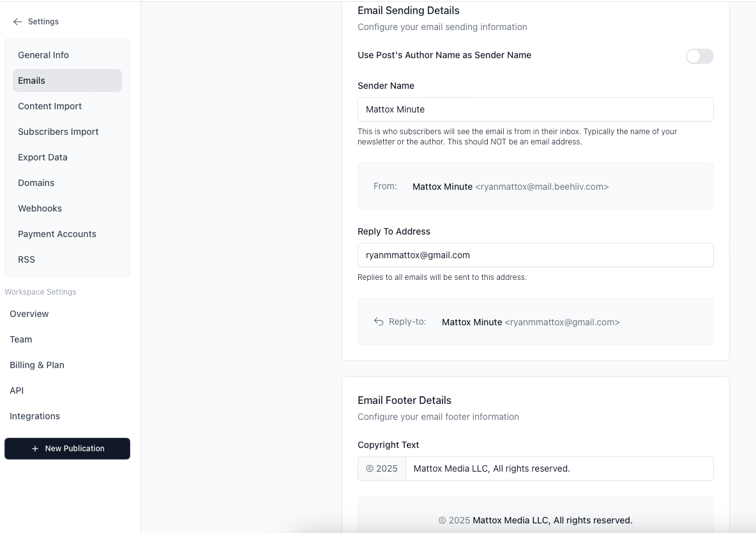This screenshot has height=533, width=756.
Task: Select the Emails settings item
Action: [x=32, y=81]
